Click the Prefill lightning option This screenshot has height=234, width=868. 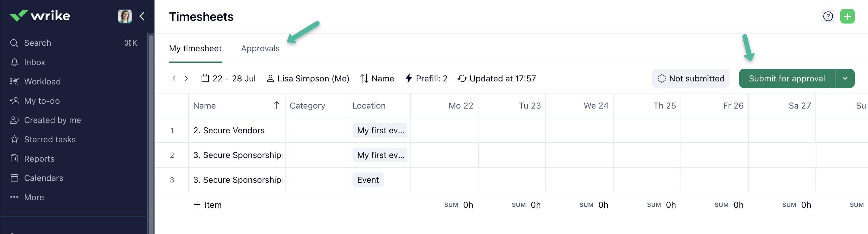pyautogui.click(x=426, y=78)
